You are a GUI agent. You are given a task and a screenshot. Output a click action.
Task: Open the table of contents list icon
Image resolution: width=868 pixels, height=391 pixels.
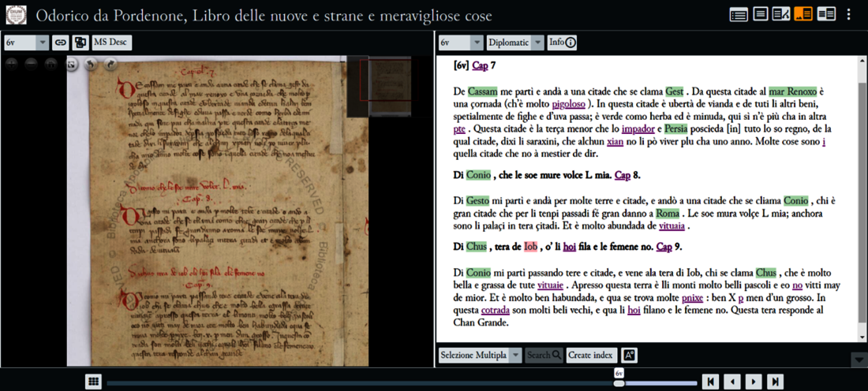click(739, 14)
